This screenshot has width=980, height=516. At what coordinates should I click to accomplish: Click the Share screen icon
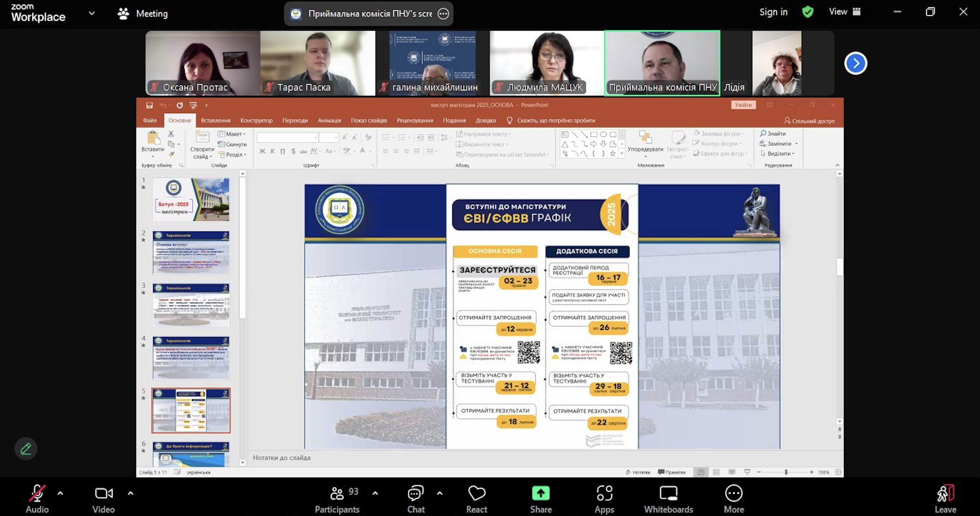[541, 494]
